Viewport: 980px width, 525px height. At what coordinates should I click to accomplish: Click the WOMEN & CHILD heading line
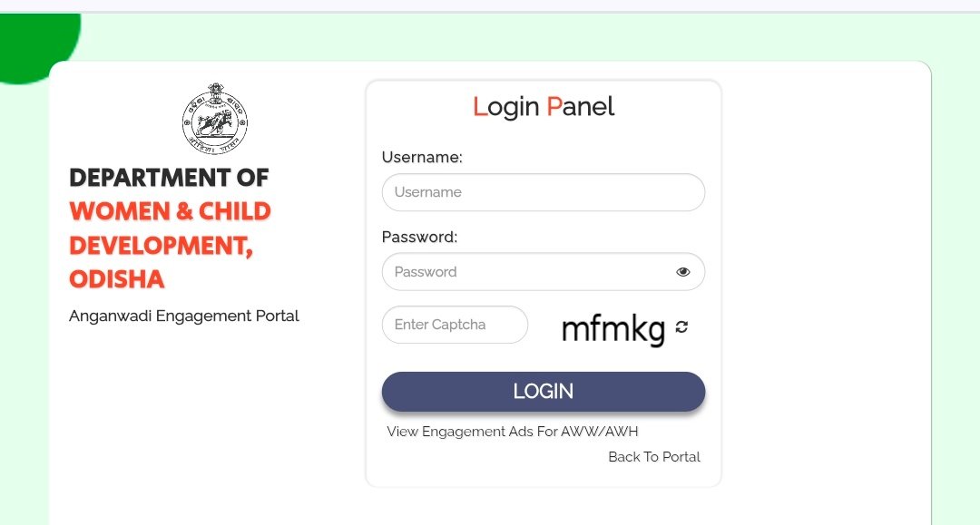[x=170, y=211]
